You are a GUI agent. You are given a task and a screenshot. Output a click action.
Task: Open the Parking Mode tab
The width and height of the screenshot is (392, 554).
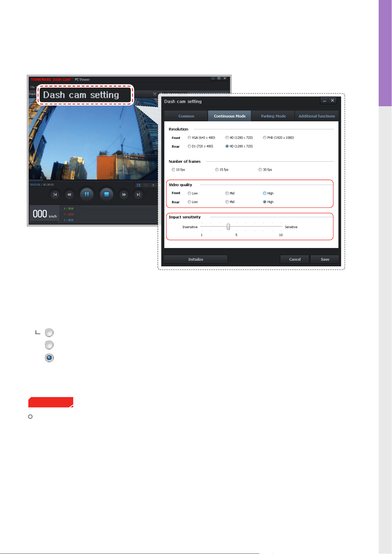pos(273,116)
